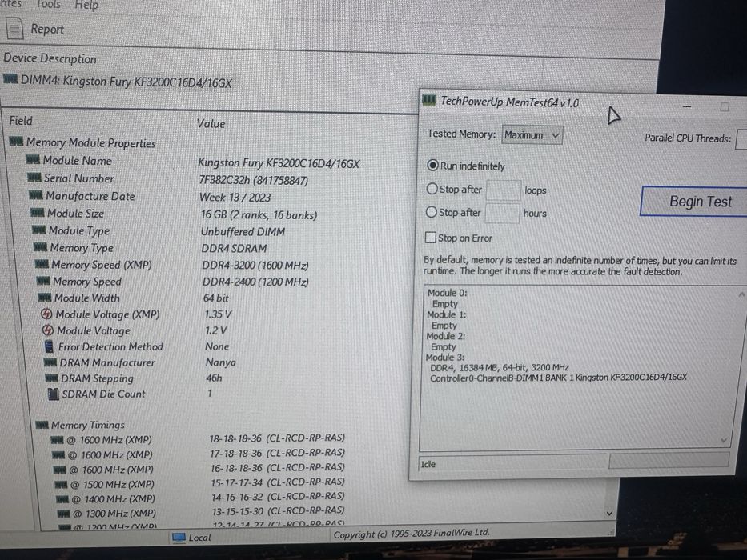Open the Tested Memory Maximum dropdown
The width and height of the screenshot is (747, 560).
[x=532, y=135]
